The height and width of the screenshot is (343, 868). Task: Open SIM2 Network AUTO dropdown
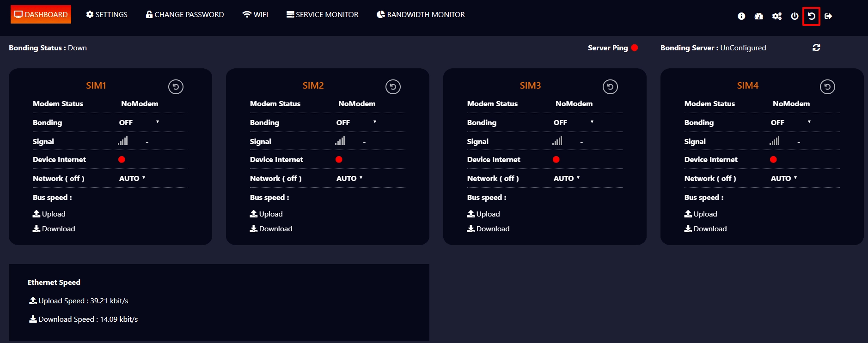349,178
